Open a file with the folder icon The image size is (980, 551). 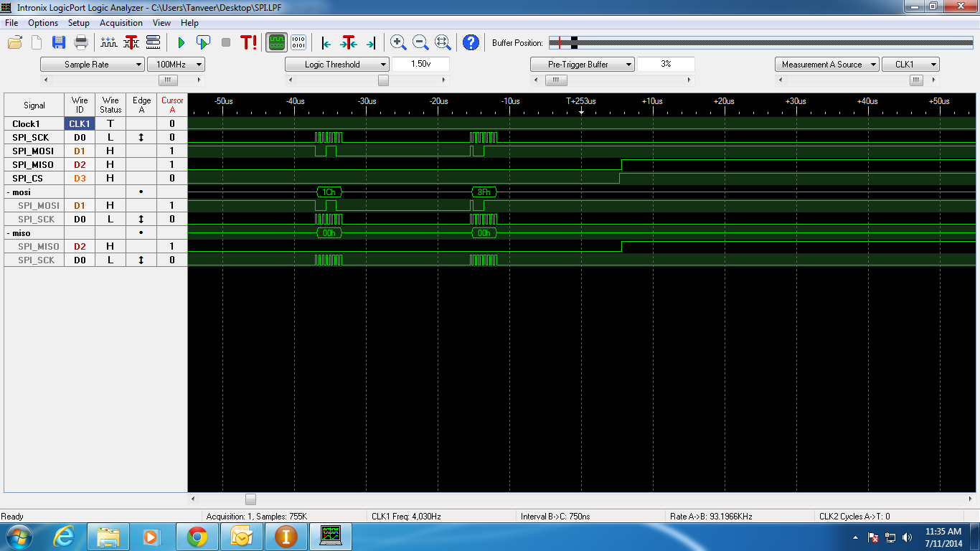pos(14,42)
